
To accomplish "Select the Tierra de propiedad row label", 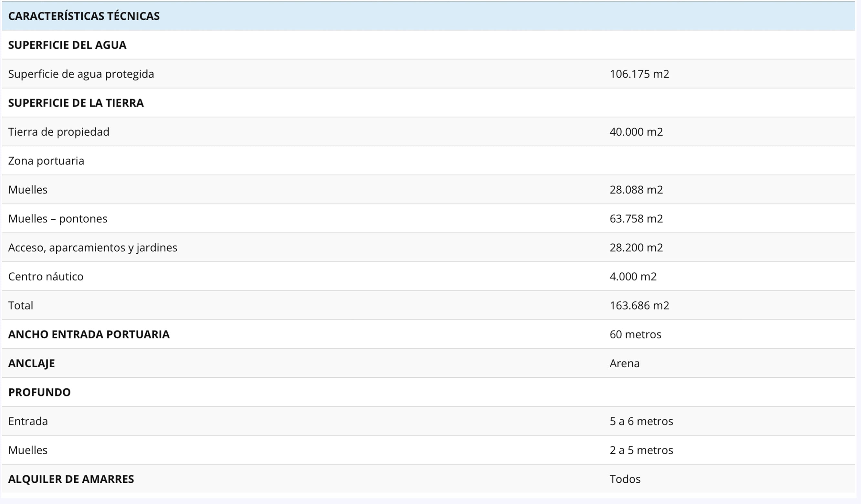I will click(59, 132).
